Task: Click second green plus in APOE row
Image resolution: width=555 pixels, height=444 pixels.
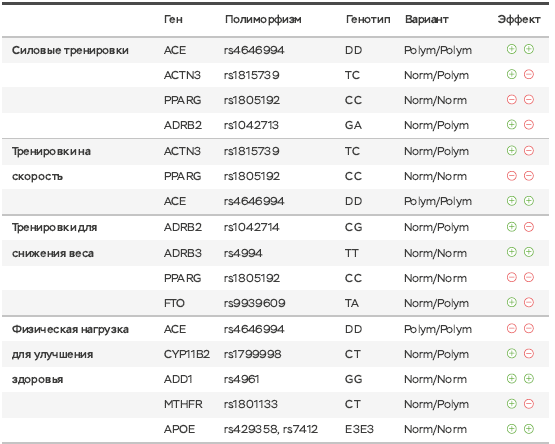Action: [529, 429]
